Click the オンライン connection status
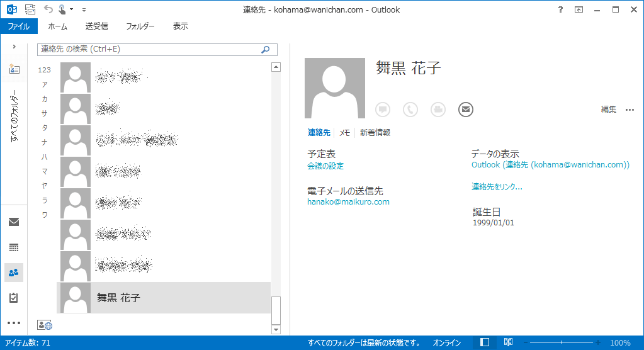The height and width of the screenshot is (350, 644). (x=447, y=342)
